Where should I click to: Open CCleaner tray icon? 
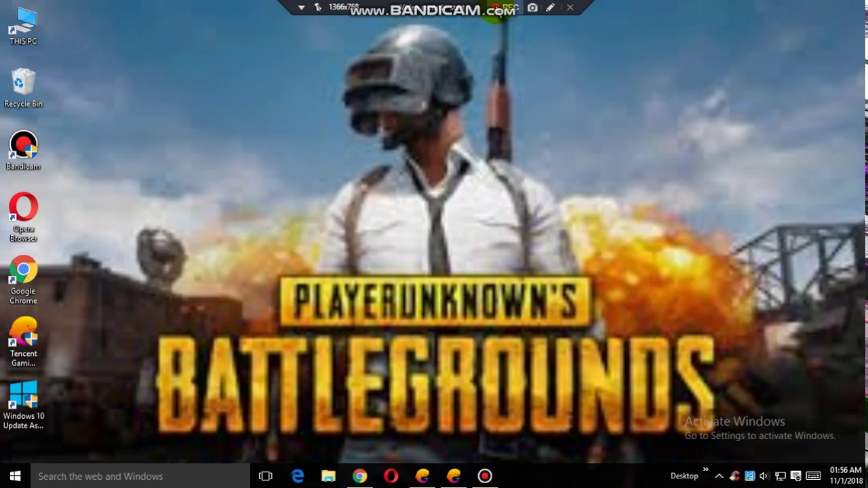[x=734, y=476]
